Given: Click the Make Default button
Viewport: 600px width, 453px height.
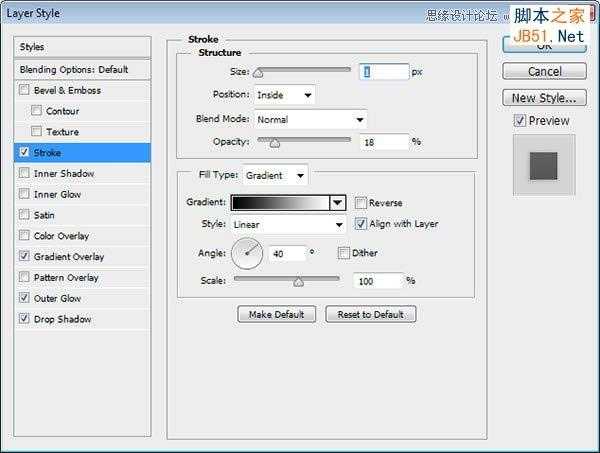Looking at the screenshot, I should (x=277, y=314).
